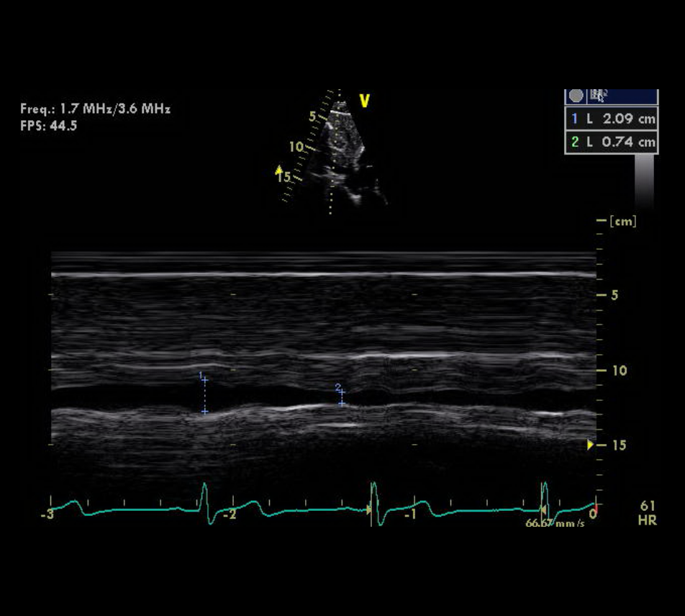Click the bottom caliper cross of measurement 2
This screenshot has width=685, height=616.
(342, 403)
